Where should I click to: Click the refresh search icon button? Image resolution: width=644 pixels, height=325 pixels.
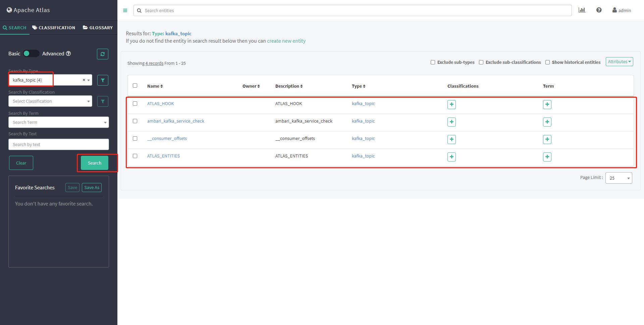[103, 54]
